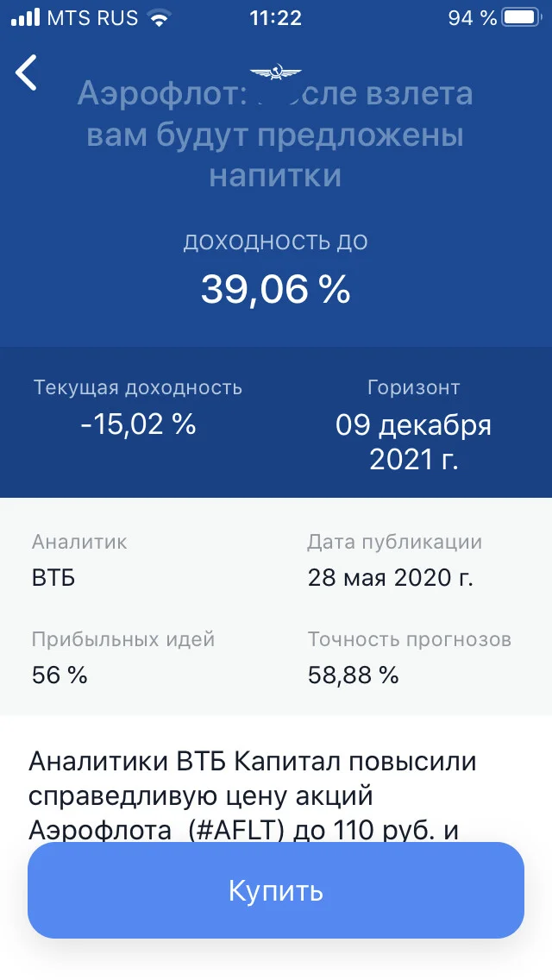
Task: Tap the Текущая доходность label
Action: click(x=137, y=387)
